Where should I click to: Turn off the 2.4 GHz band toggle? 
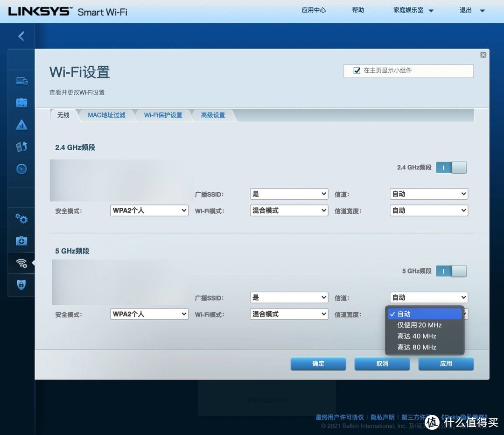coord(451,167)
